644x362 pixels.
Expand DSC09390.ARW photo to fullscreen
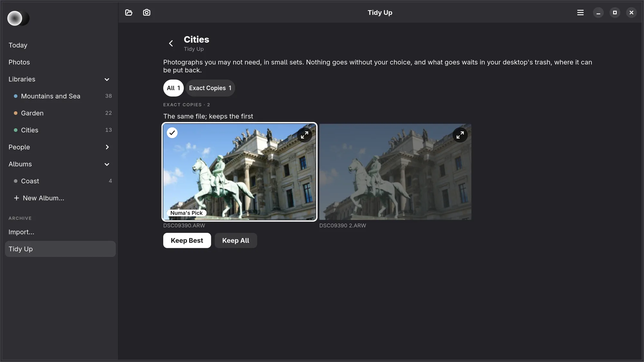[x=304, y=135]
